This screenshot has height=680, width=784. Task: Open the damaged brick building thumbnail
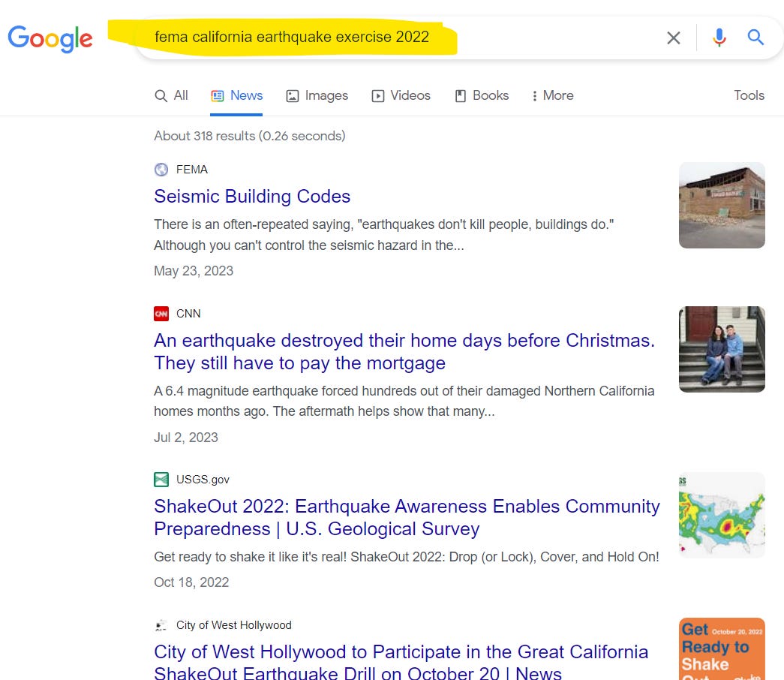(x=722, y=205)
